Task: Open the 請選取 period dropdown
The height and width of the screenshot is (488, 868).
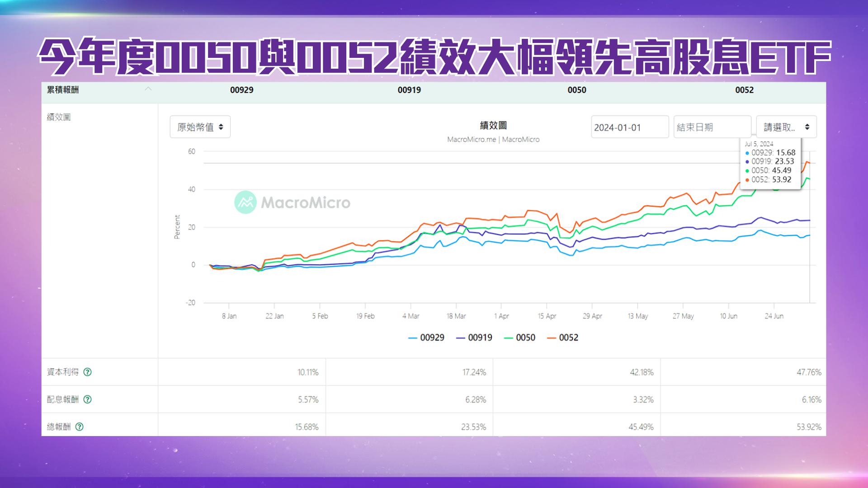Action: (x=786, y=127)
